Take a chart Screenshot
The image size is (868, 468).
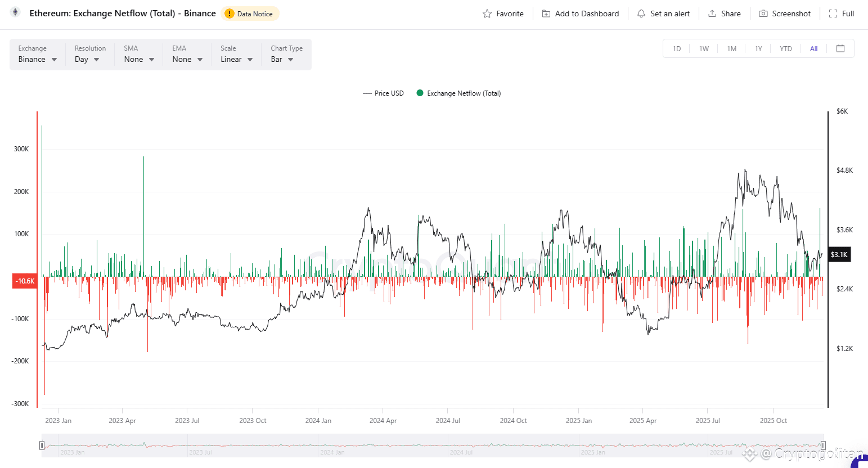(785, 13)
